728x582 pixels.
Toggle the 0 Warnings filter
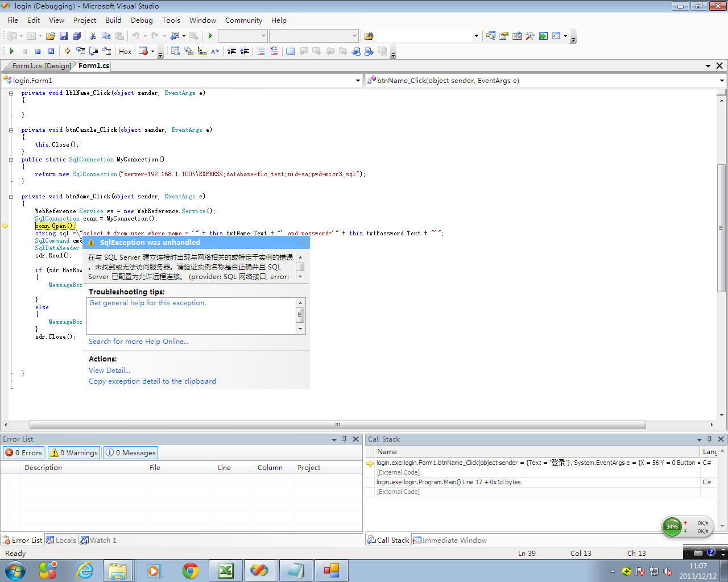(x=74, y=453)
